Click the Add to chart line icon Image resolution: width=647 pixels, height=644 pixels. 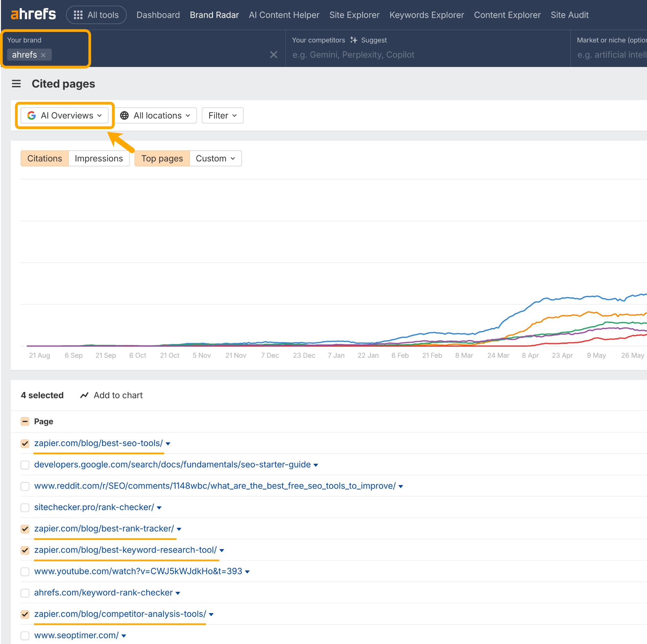coord(84,395)
